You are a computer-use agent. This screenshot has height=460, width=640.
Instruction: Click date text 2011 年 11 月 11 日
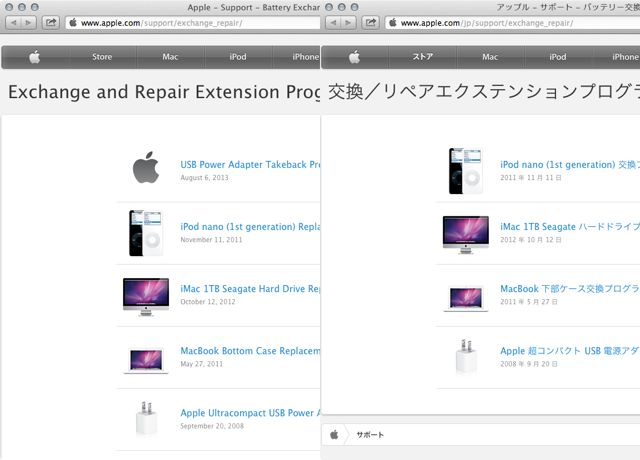tap(531, 178)
